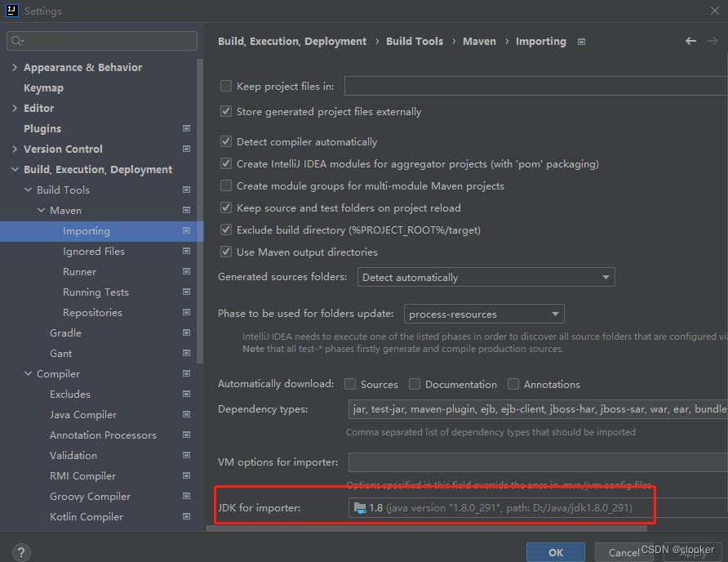Enable automatic download of Annotations

pos(513,384)
